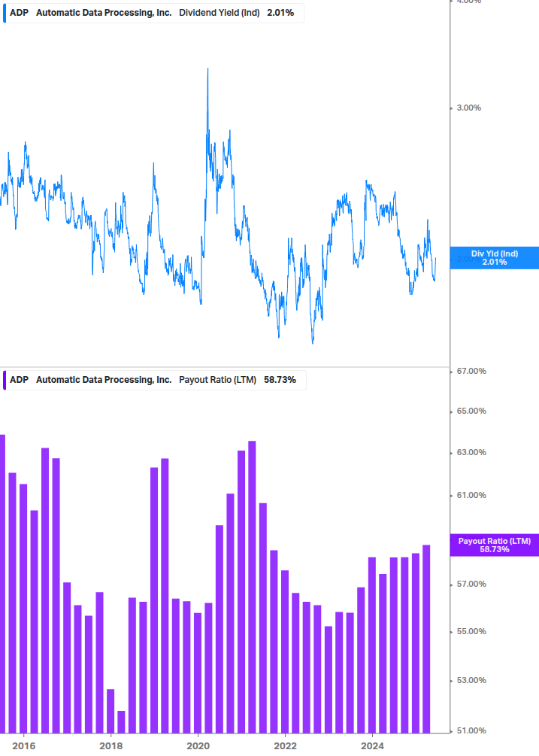Click the 67.00% payout axis label
The height and width of the screenshot is (756, 539).
(x=471, y=372)
